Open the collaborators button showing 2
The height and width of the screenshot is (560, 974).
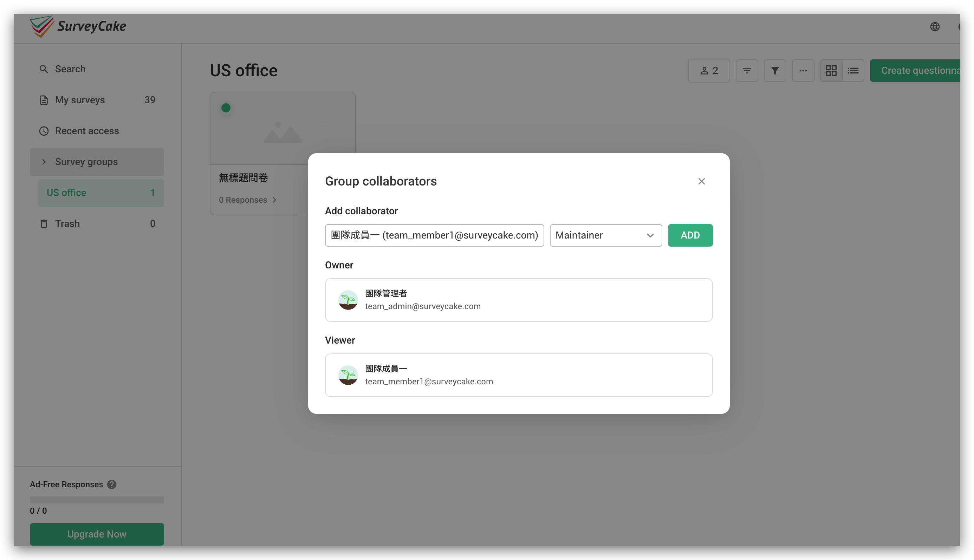tap(709, 71)
